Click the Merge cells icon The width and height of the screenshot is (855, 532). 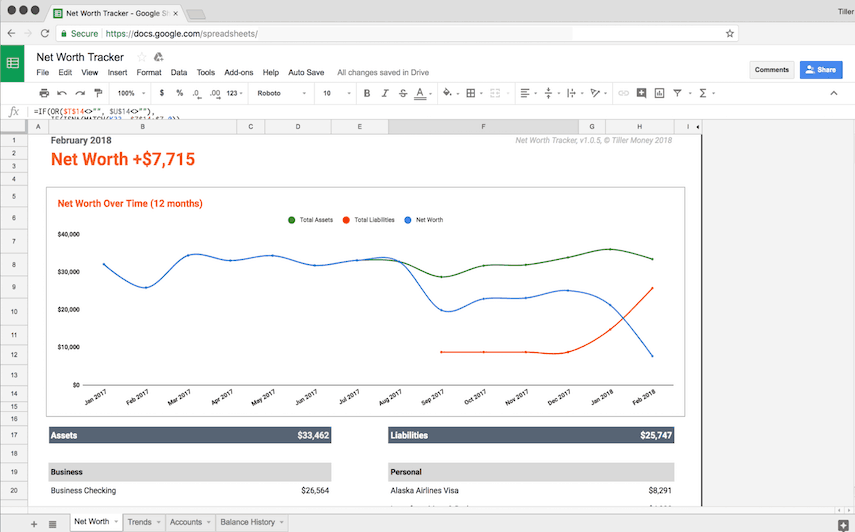tap(495, 93)
